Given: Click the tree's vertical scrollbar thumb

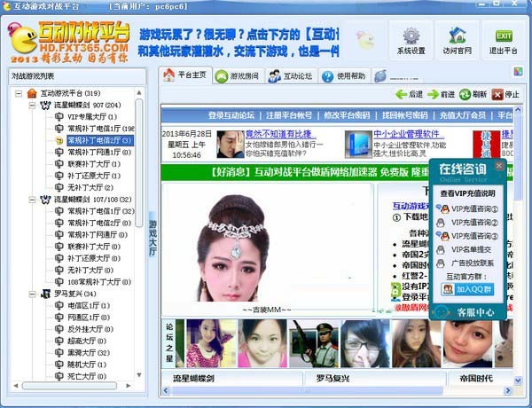Looking at the screenshot, I should [x=139, y=162].
